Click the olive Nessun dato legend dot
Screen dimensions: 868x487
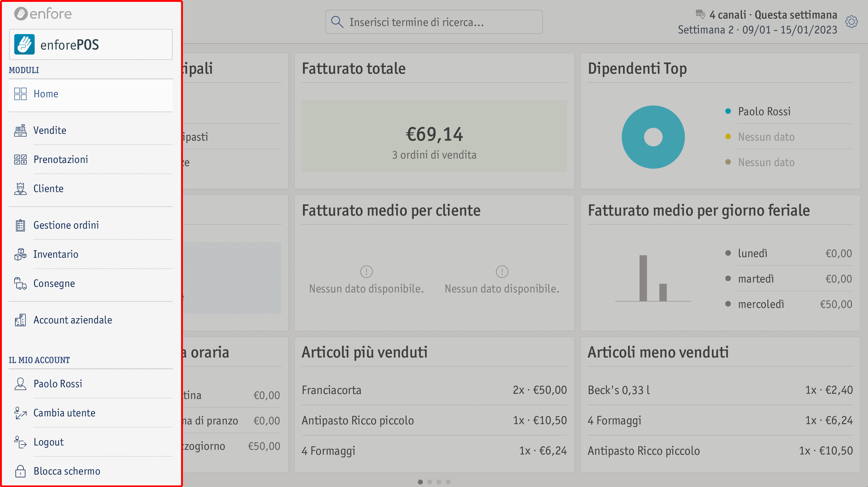click(x=728, y=162)
